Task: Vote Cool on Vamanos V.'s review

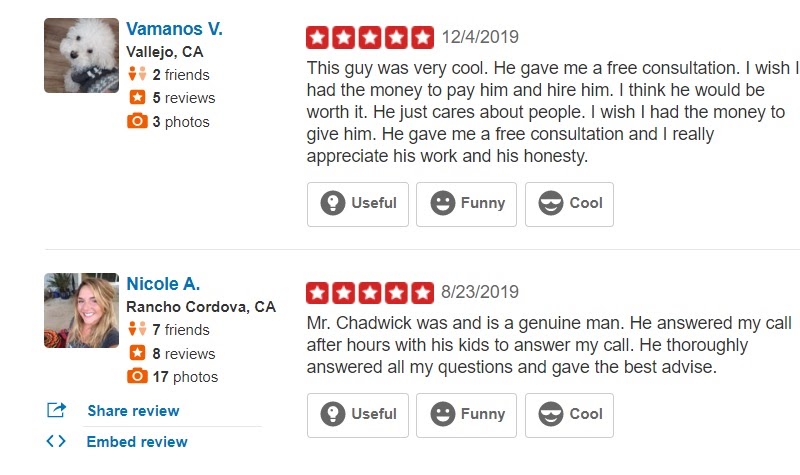Action: (569, 204)
